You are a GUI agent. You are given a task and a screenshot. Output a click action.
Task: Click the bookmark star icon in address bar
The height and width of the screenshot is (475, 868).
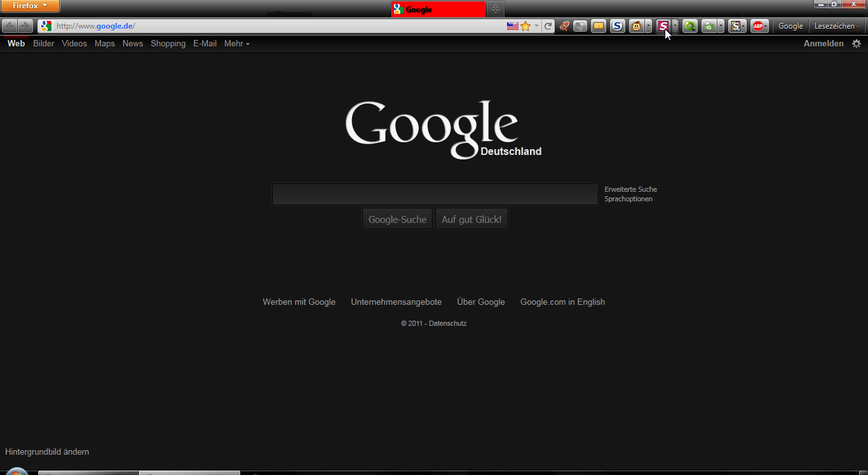tap(526, 26)
